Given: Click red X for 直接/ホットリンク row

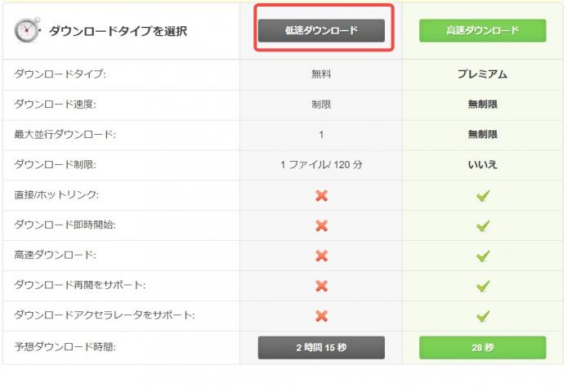Looking at the screenshot, I should click(x=321, y=195).
